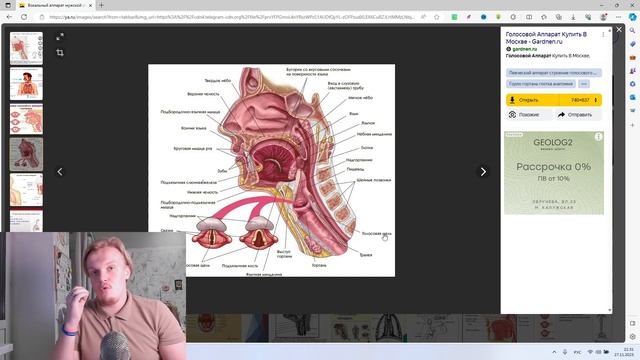640x360 pixels.
Task: Close the image viewer with X
Action: click(x=619, y=30)
